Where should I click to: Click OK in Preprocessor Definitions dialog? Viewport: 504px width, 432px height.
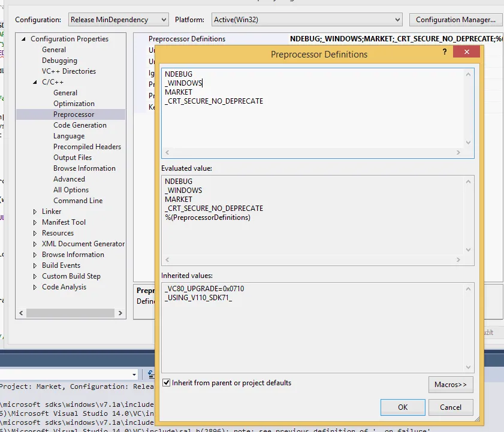click(x=403, y=407)
